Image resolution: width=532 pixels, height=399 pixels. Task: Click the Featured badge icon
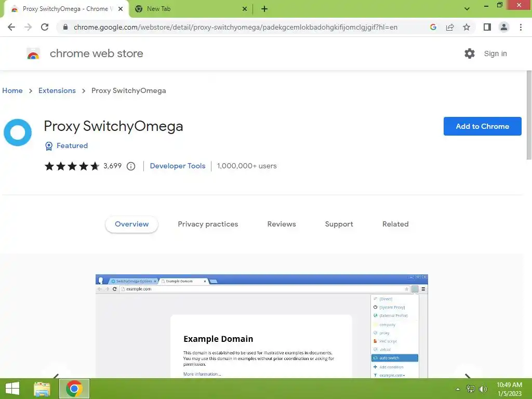49,146
